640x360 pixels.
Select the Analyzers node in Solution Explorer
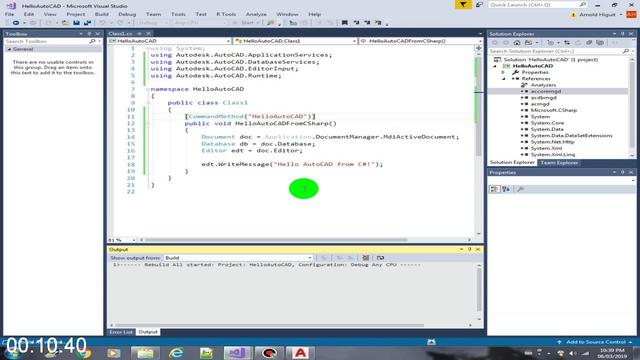[543, 85]
